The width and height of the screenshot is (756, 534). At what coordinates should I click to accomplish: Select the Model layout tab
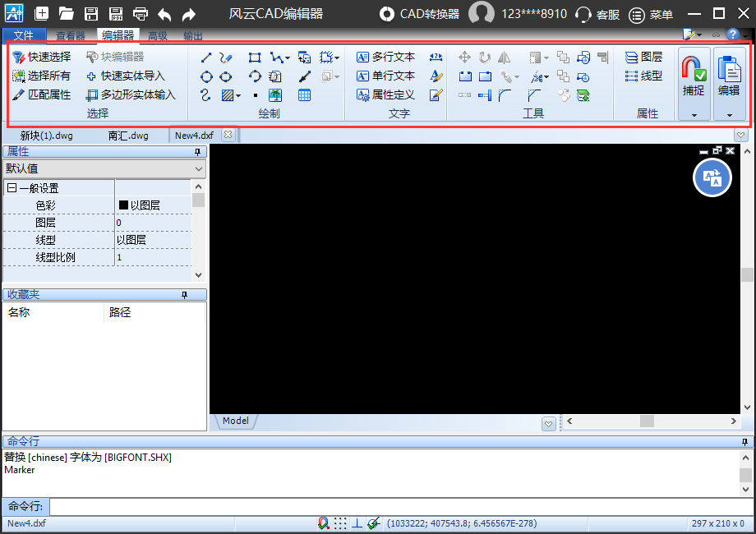235,421
